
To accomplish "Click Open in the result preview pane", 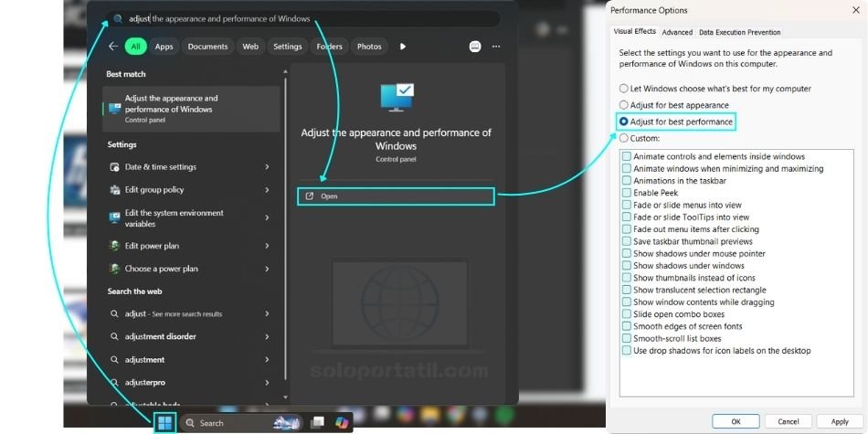I will [395, 196].
